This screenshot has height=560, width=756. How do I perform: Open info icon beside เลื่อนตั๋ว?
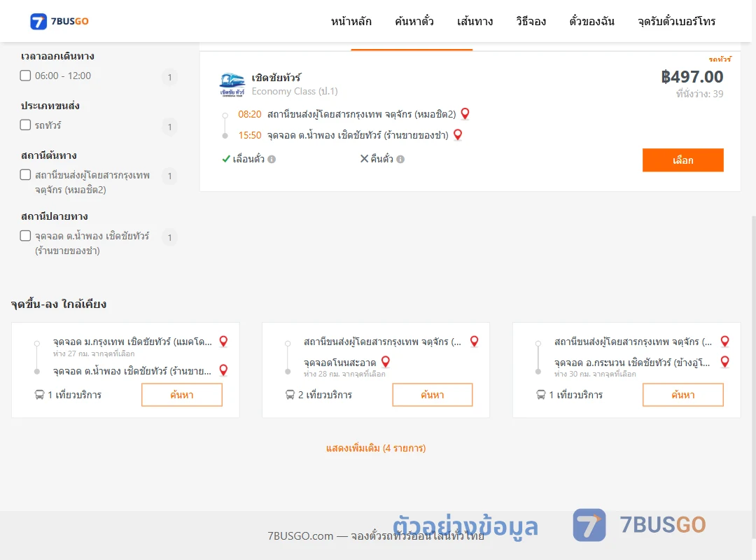(x=272, y=159)
